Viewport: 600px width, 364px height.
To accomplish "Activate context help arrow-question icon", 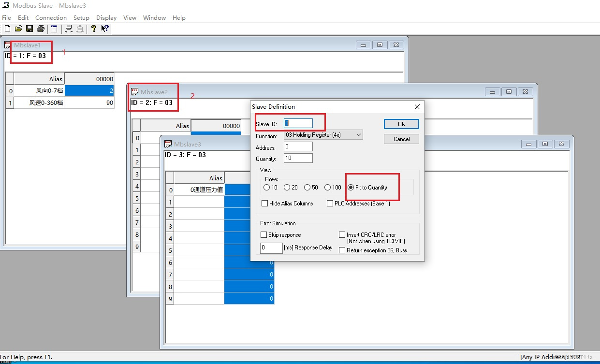I will pos(105,29).
